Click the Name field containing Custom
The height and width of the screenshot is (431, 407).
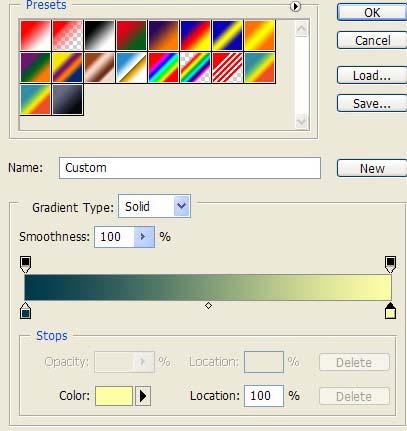tap(190, 168)
